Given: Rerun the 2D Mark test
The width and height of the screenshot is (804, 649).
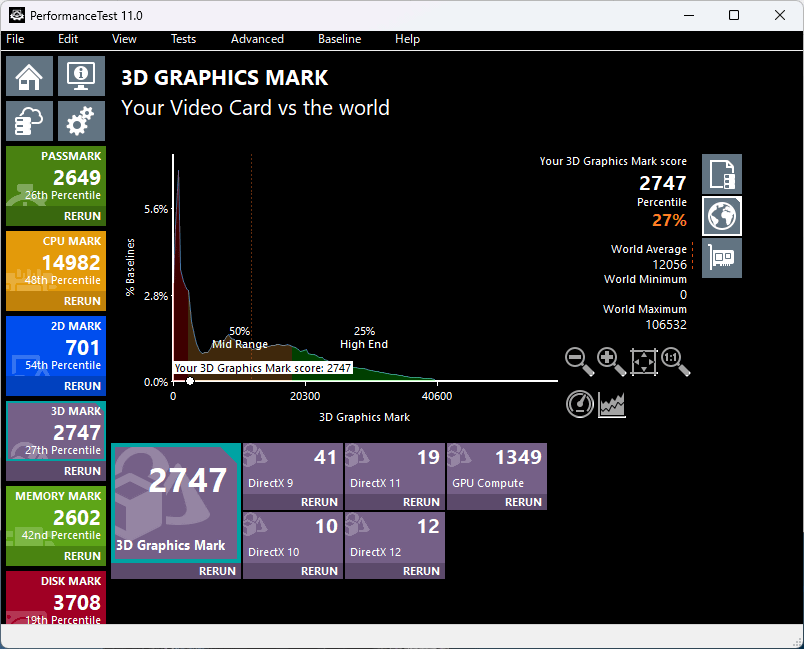Looking at the screenshot, I should click(x=82, y=386).
